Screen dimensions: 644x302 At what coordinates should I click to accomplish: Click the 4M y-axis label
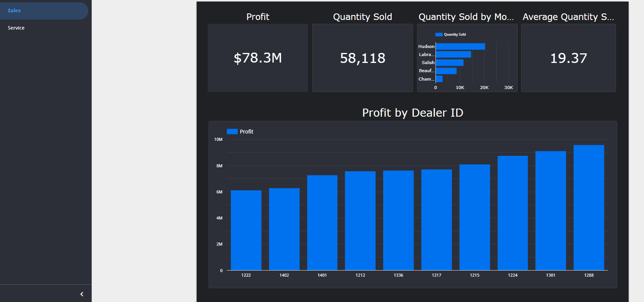219,218
